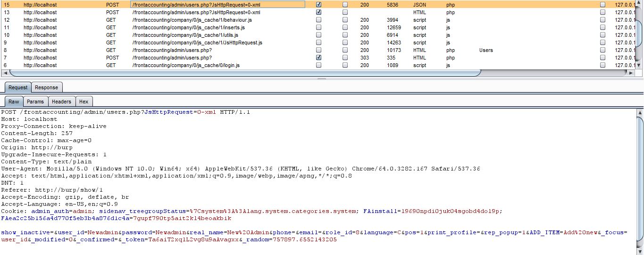Click the length value 1089
Image resolution: width=644 pixels, height=255 pixels.
click(392, 65)
